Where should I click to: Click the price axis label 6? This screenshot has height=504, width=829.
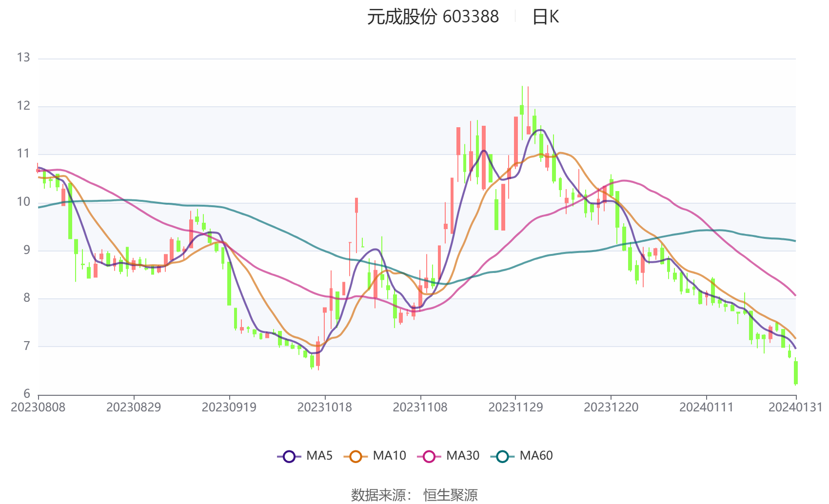point(27,394)
